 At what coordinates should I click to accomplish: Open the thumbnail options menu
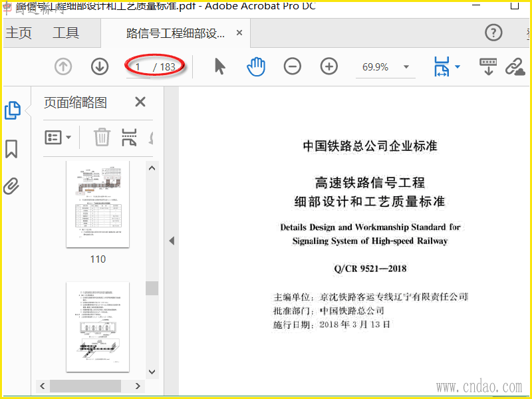(x=58, y=138)
